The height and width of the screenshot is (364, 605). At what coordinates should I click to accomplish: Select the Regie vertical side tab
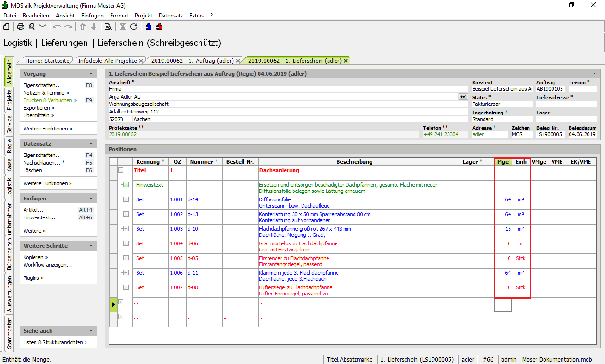pyautogui.click(x=9, y=147)
